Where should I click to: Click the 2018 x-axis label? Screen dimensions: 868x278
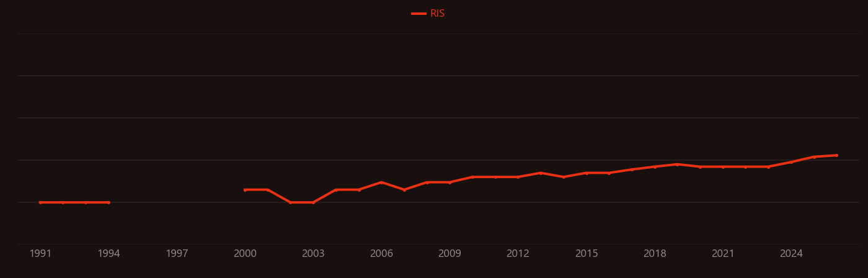pyautogui.click(x=655, y=254)
